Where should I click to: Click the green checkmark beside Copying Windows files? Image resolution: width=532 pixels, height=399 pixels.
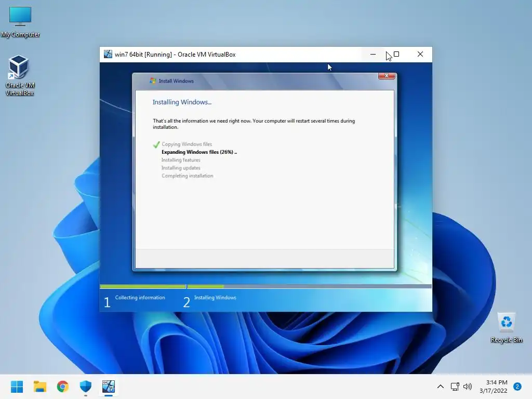pos(156,144)
